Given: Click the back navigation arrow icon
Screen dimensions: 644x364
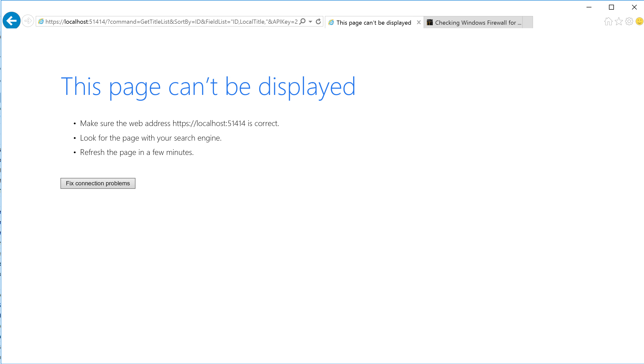Looking at the screenshot, I should point(11,21).
